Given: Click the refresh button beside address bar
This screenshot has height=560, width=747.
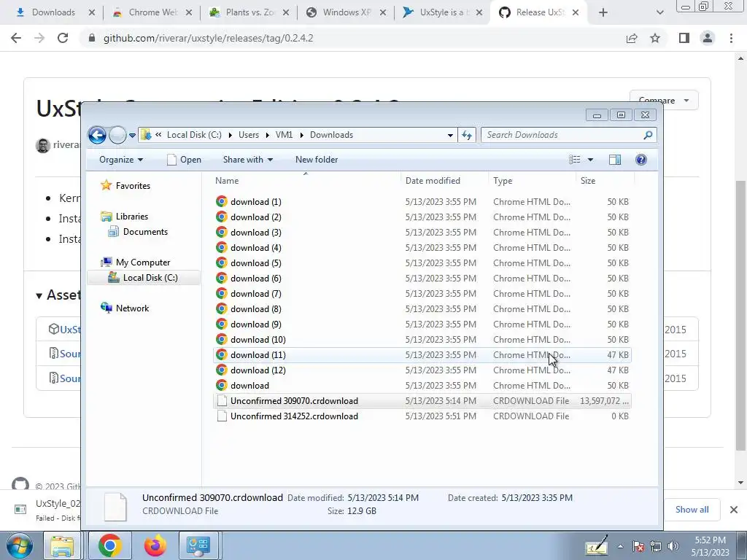Looking at the screenshot, I should click(x=467, y=135).
